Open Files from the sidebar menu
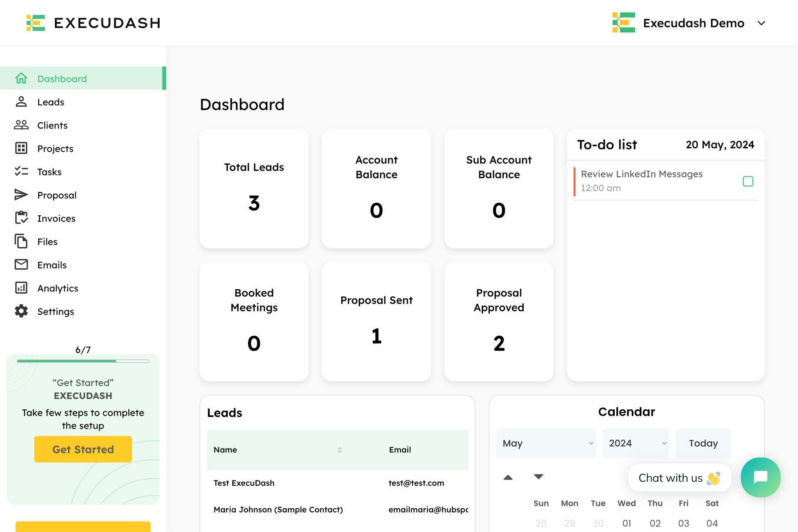The height and width of the screenshot is (532, 798). click(x=47, y=241)
